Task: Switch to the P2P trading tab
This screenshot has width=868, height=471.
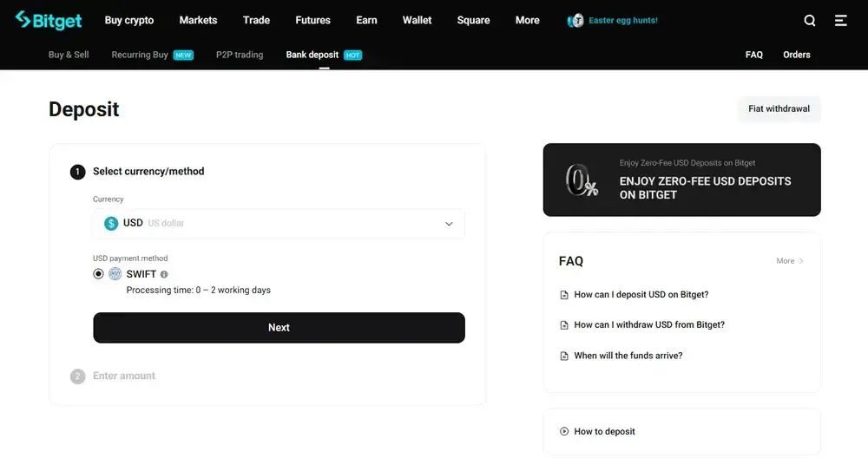Action: 240,55
